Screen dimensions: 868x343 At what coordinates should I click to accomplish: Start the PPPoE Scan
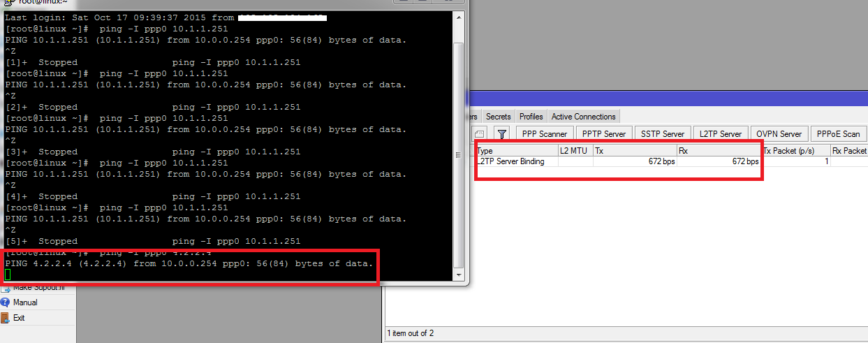coord(837,134)
